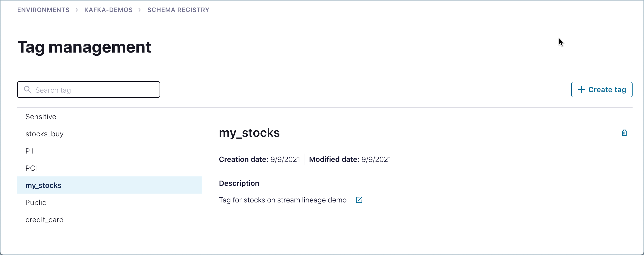Open the search magnifier icon
Image resolution: width=644 pixels, height=255 pixels.
[x=28, y=90]
